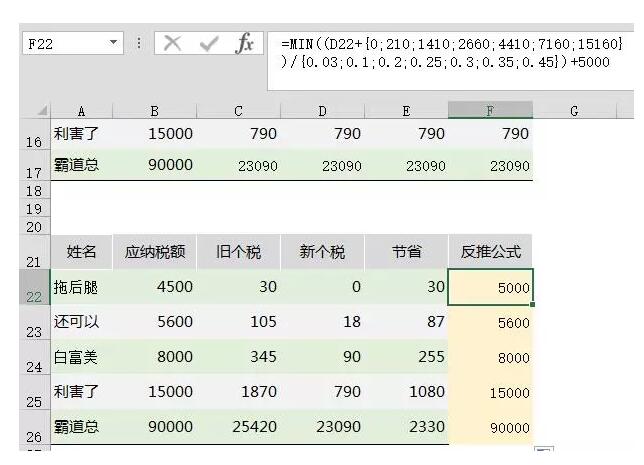Click the fill handle of cell F22
Image resolution: width=644 pixels, height=465 pixels.
(x=532, y=304)
